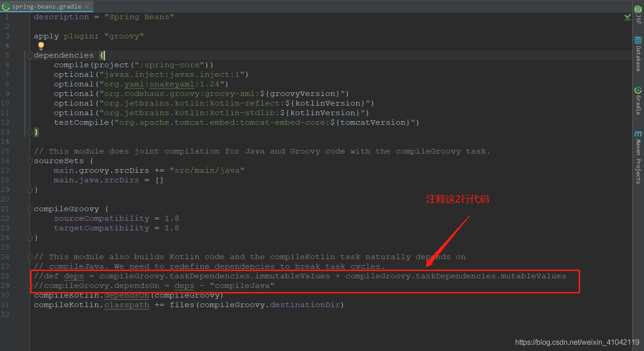Click the apply plugin "groovy" line
644x351 pixels.
point(89,36)
